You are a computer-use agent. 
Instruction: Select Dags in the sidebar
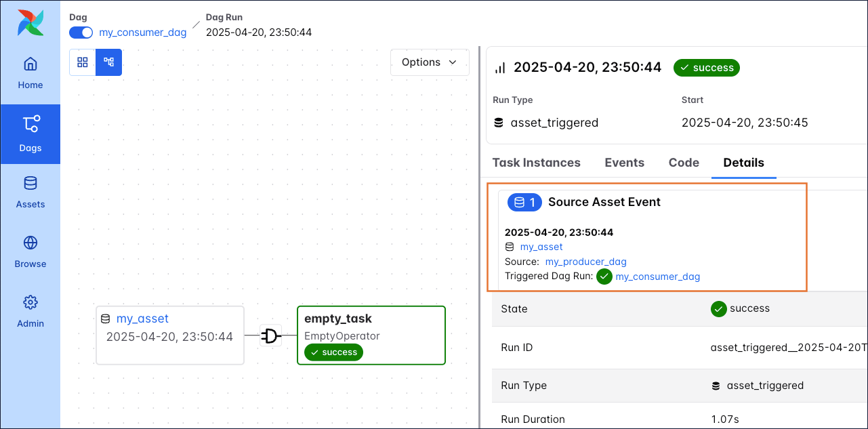(30, 132)
